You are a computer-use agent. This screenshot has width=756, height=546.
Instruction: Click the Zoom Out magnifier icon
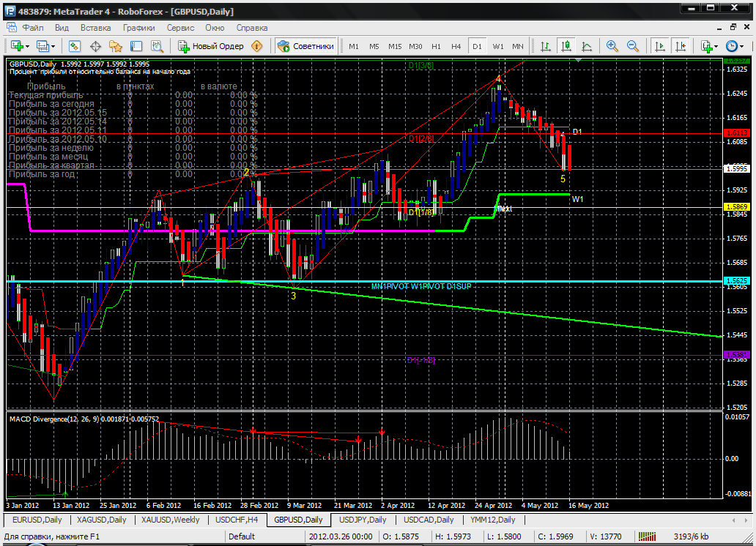(x=633, y=46)
